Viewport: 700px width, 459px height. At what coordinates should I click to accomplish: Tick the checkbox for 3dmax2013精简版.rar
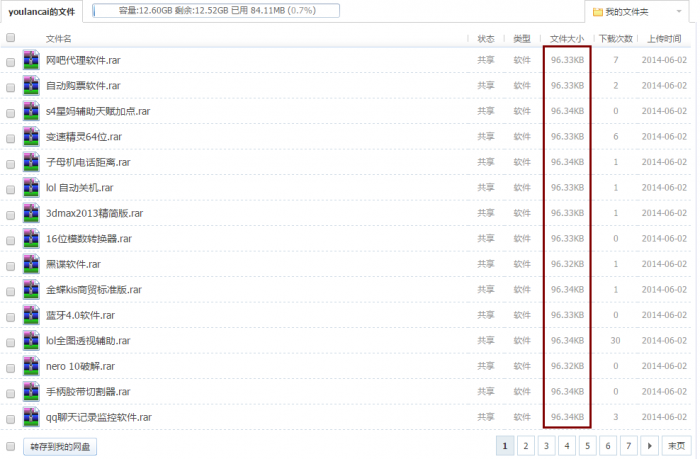pos(10,215)
